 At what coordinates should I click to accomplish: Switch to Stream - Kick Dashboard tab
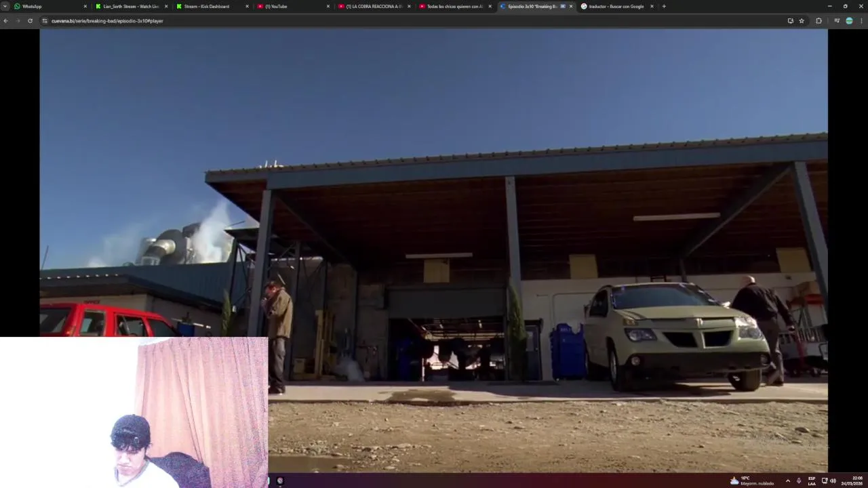(x=212, y=6)
